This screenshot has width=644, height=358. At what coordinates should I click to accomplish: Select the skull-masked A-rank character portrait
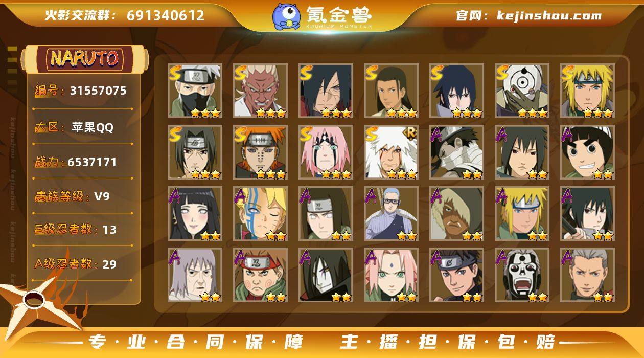click(x=522, y=275)
